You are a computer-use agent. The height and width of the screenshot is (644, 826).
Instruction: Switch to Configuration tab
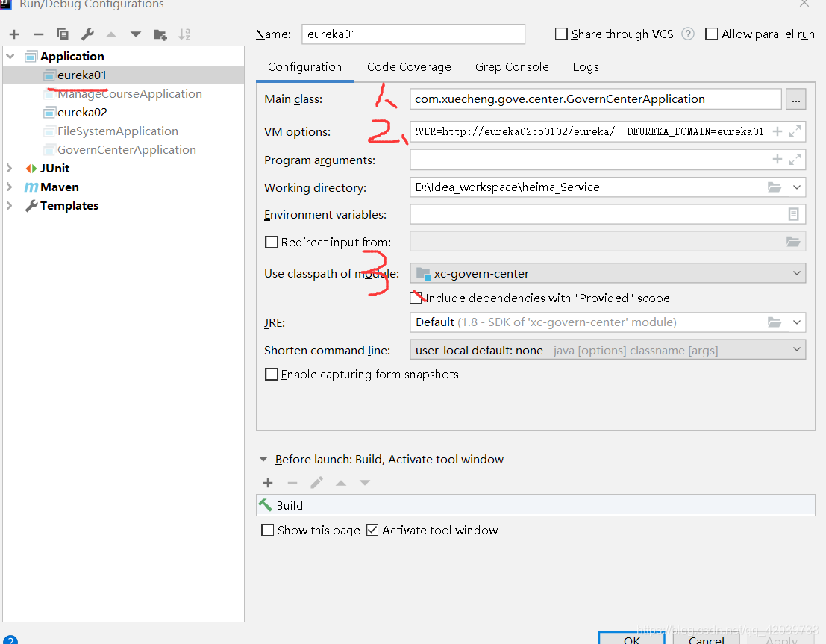pyautogui.click(x=304, y=67)
